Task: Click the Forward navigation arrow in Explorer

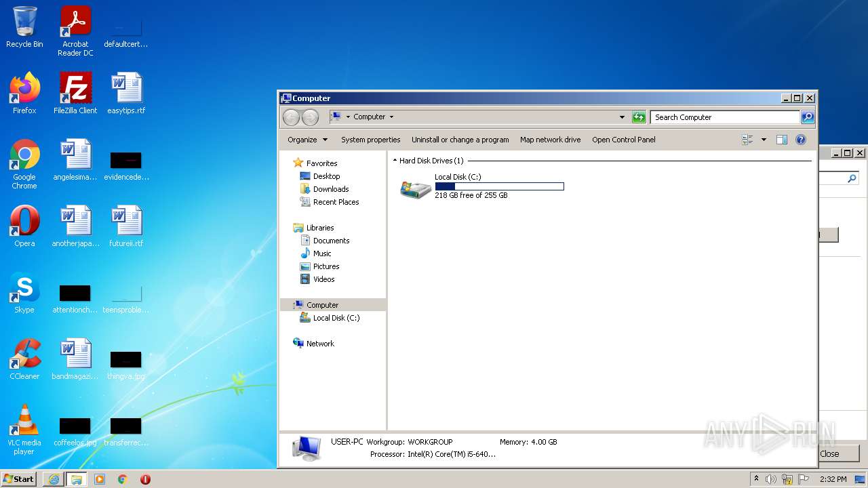Action: click(310, 117)
